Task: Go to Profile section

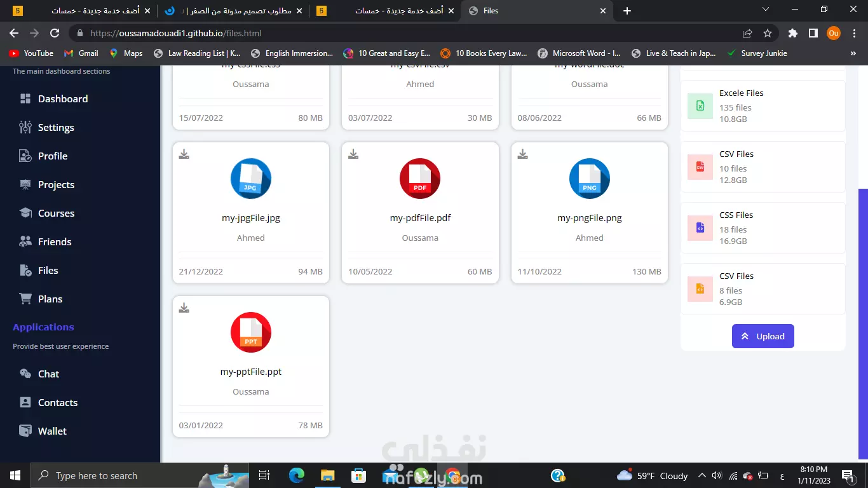Action: [44, 156]
